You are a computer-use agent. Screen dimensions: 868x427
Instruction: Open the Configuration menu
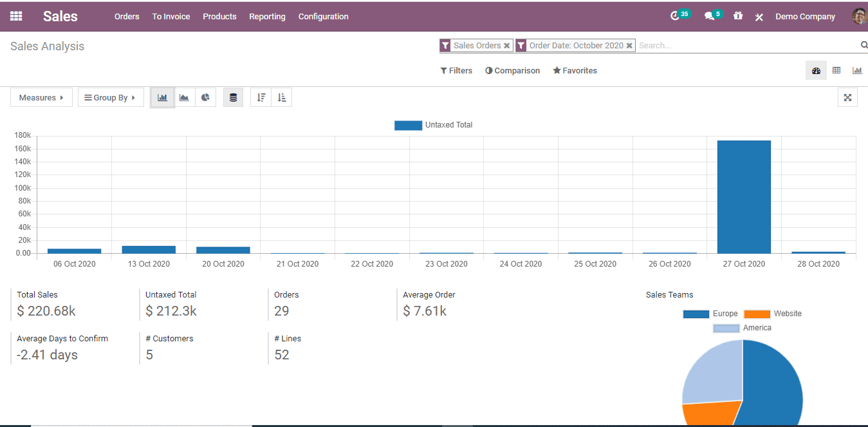click(x=323, y=17)
